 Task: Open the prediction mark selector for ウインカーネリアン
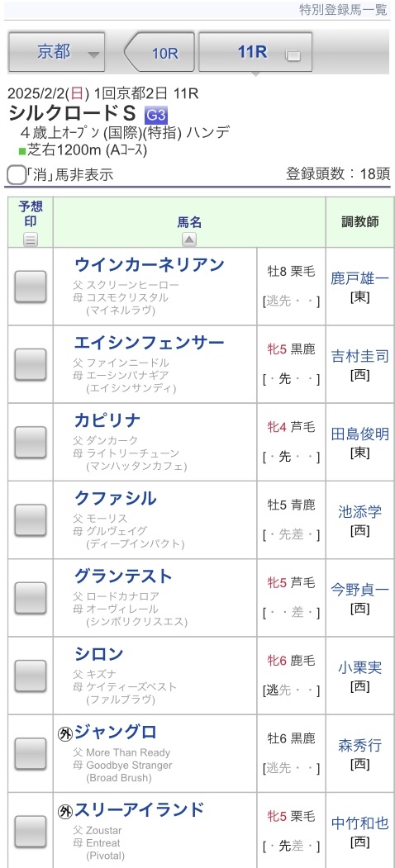pyautogui.click(x=31, y=287)
